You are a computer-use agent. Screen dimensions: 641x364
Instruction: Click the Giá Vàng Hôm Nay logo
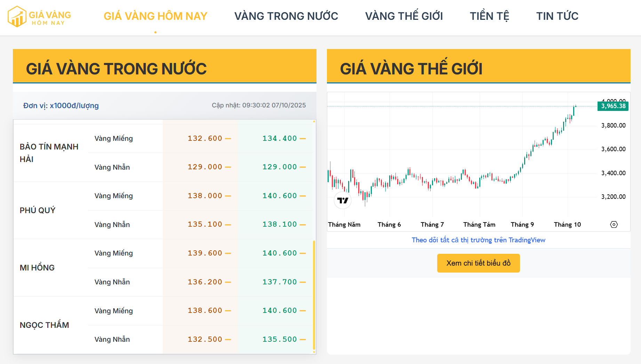click(x=39, y=16)
